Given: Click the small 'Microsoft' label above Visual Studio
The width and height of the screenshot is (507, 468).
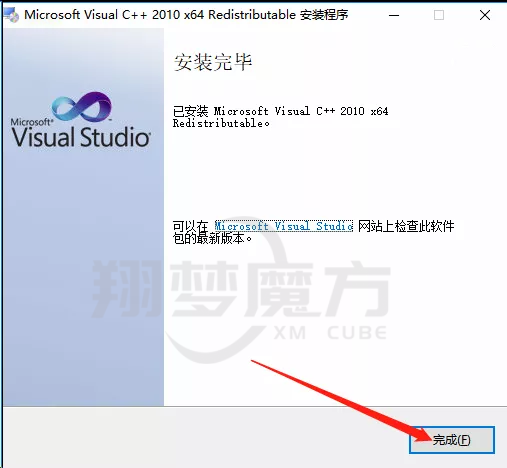Looking at the screenshot, I should click(x=32, y=122).
